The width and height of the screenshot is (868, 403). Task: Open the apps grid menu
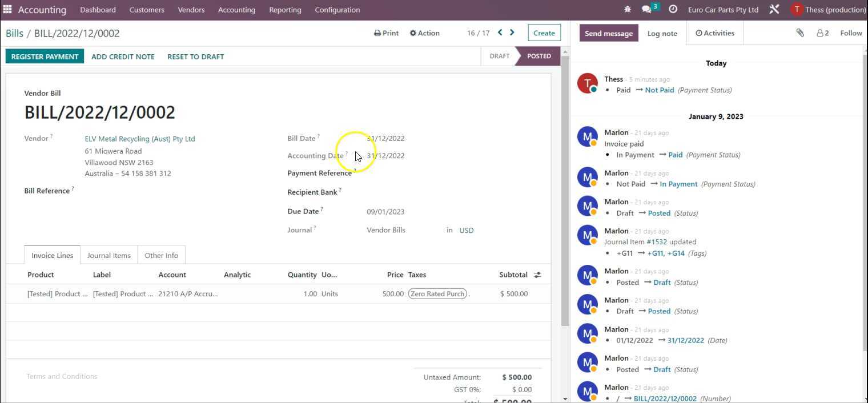[7, 9]
